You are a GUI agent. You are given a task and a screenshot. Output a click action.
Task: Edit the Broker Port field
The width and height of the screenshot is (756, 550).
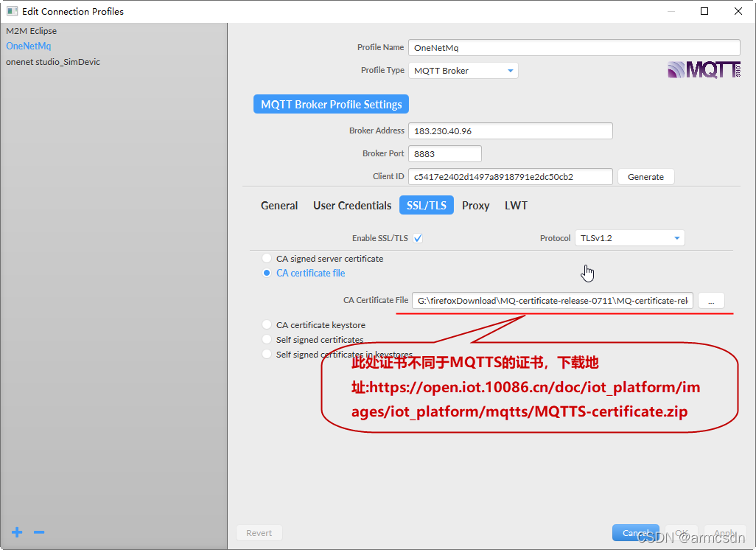[445, 153]
